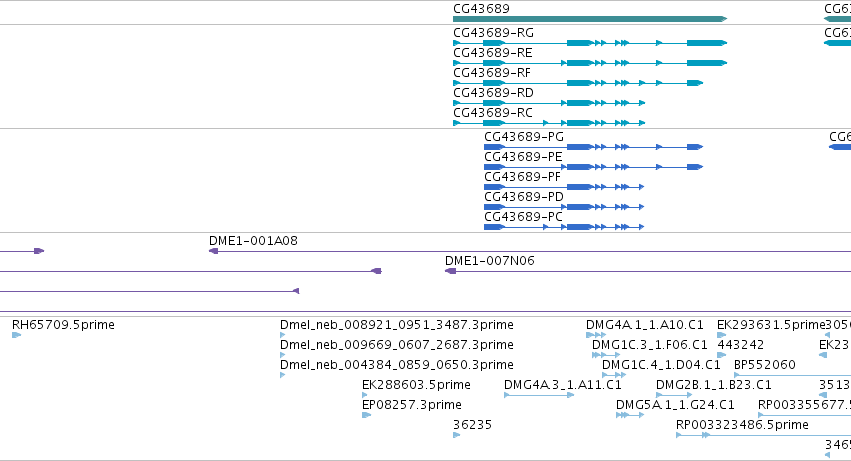
Task: Click the DMG2B.1_1.B23.C1 label
Action: click(714, 386)
